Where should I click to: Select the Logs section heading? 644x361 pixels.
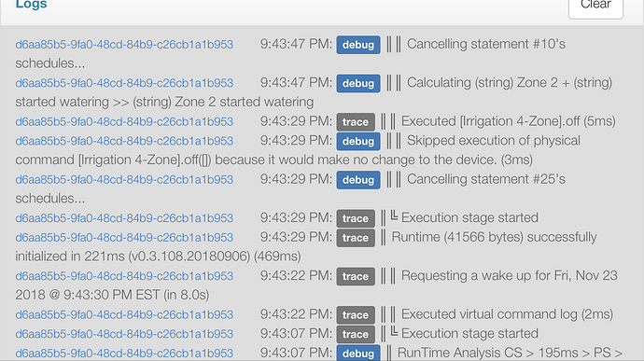coord(31,5)
